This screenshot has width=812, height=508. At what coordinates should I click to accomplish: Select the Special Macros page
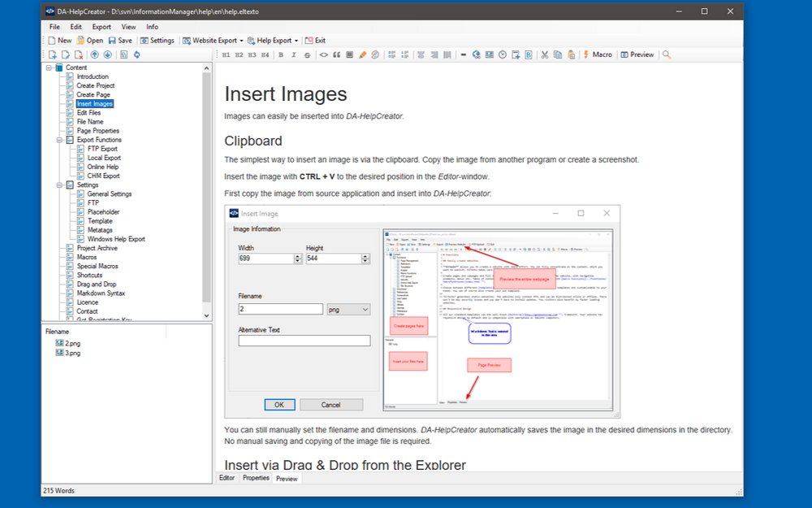97,266
